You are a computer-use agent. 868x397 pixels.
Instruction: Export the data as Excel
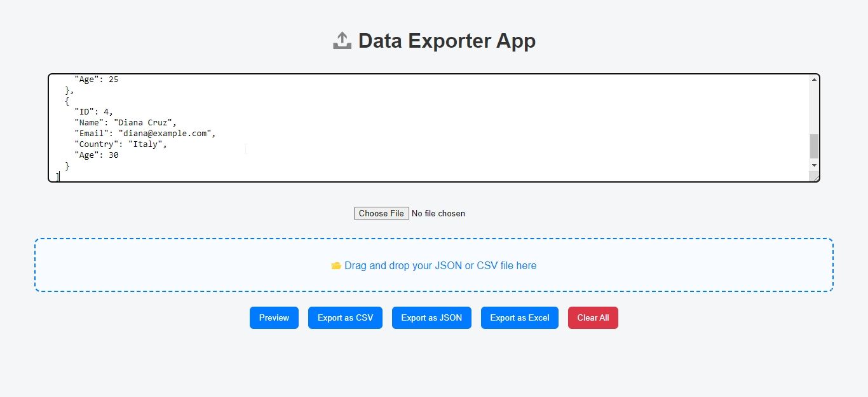click(x=519, y=318)
